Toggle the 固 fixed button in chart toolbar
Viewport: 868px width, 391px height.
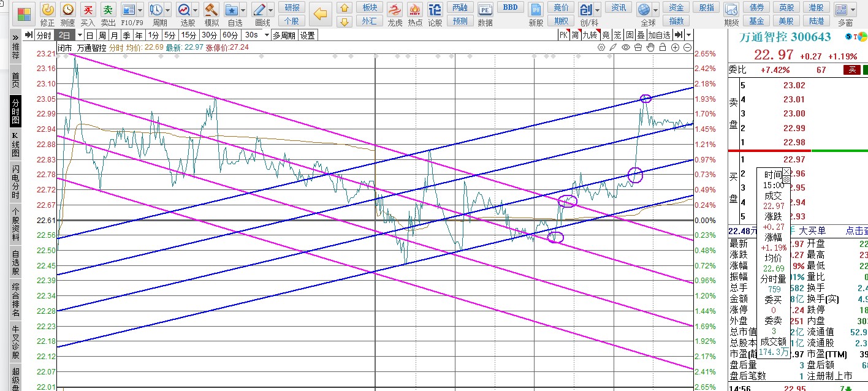click(x=630, y=35)
